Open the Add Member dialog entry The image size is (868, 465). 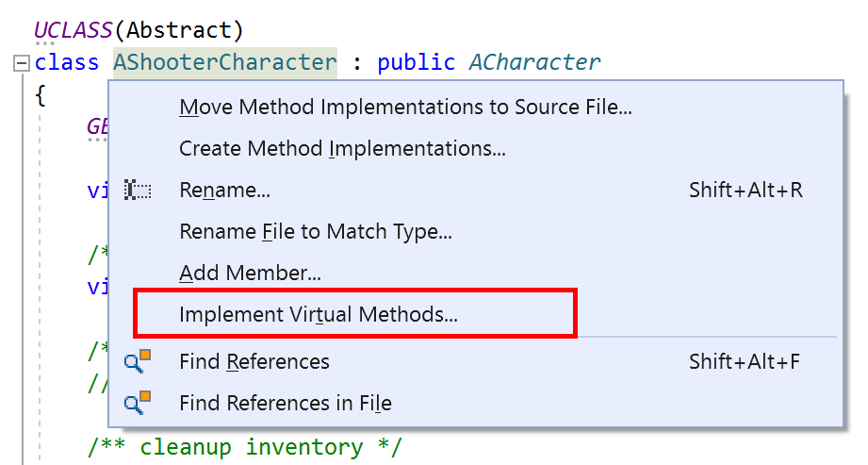tap(250, 274)
